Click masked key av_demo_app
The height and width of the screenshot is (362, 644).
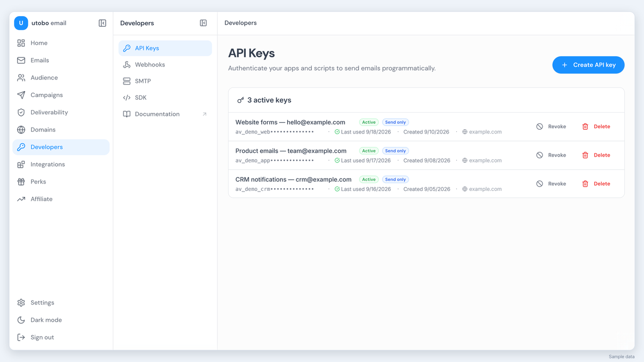coord(275,160)
